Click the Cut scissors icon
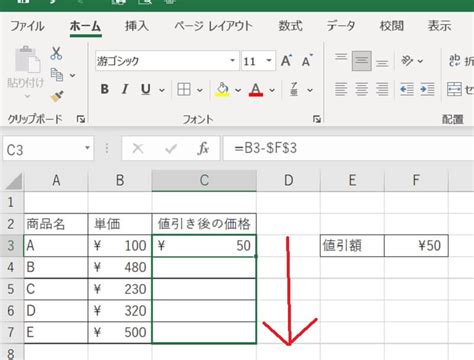This screenshot has width=474, height=360. click(x=56, y=53)
